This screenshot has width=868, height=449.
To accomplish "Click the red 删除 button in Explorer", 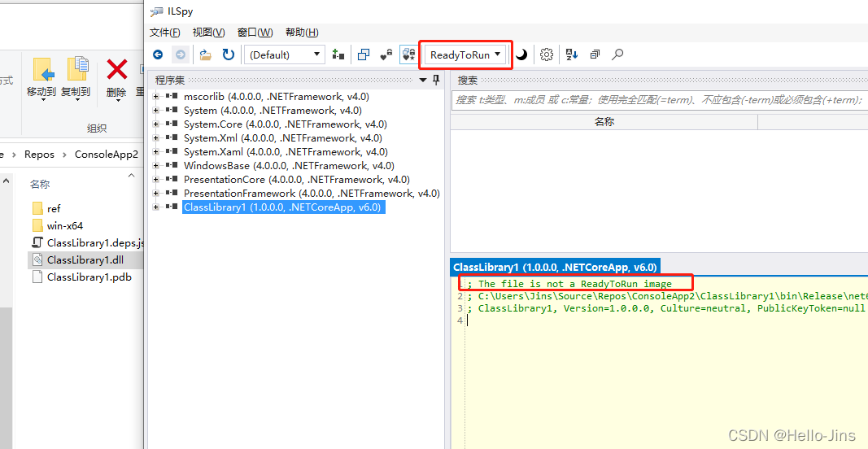I will point(116,79).
